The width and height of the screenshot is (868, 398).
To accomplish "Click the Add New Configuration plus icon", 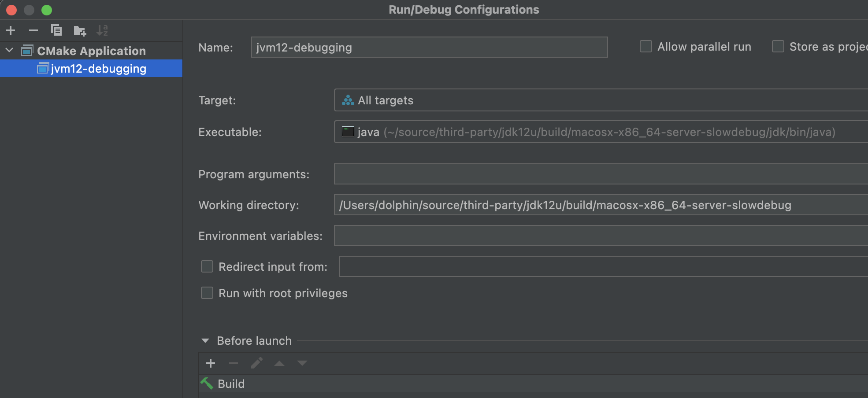I will (x=11, y=30).
